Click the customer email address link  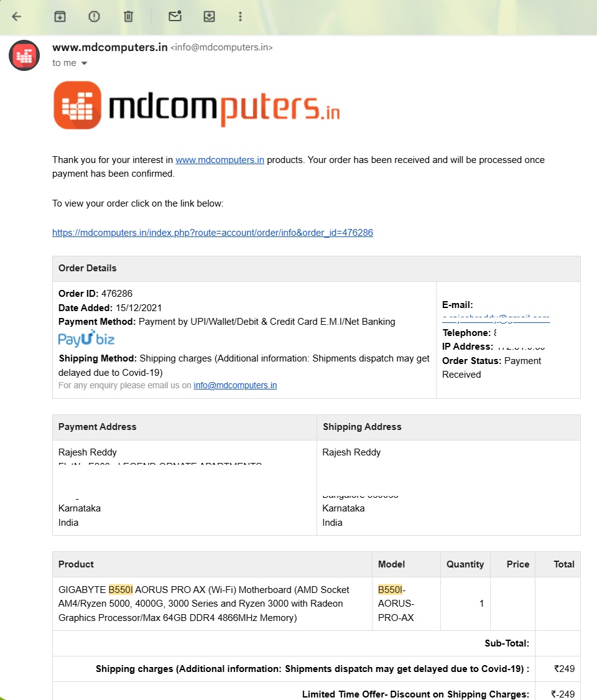pos(496,318)
